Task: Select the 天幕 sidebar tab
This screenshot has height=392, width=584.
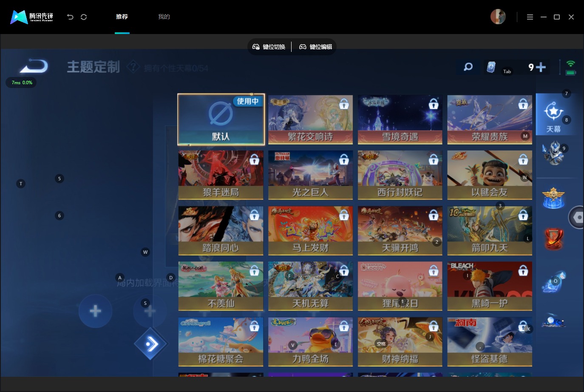Action: 554,114
